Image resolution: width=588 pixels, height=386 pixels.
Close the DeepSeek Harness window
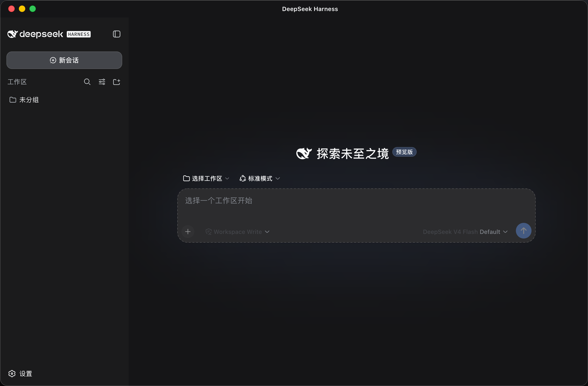pyautogui.click(x=11, y=9)
